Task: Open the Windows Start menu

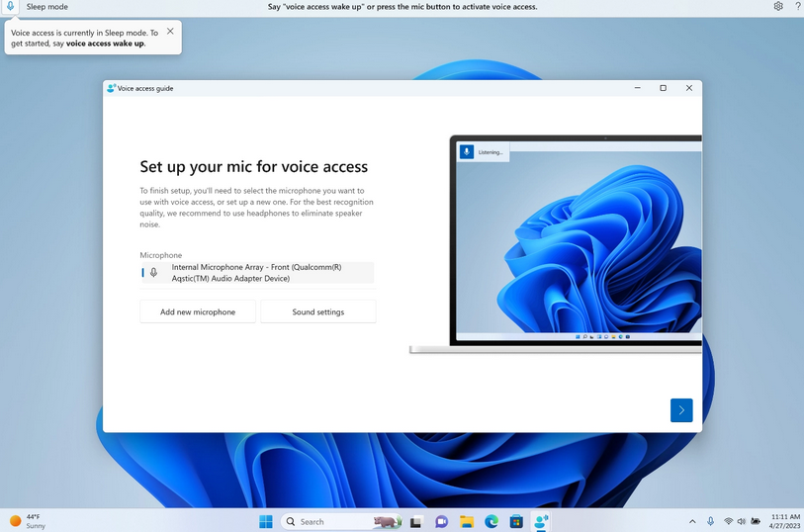Action: [266, 522]
